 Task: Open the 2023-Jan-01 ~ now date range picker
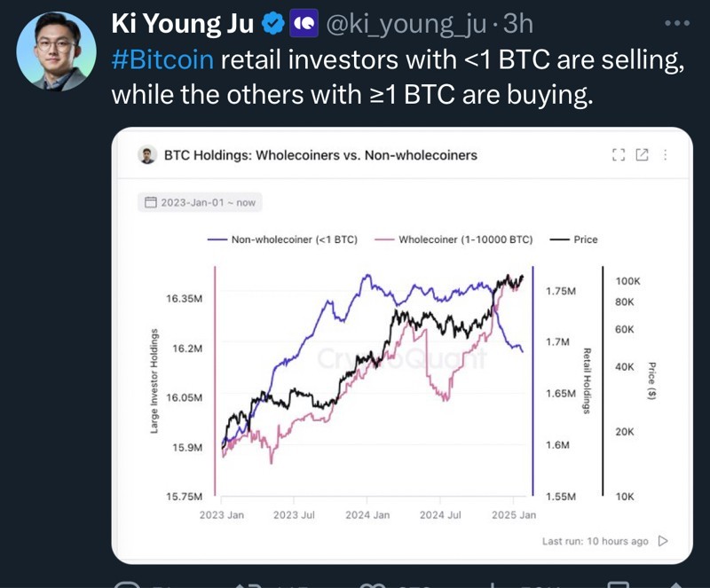200,203
